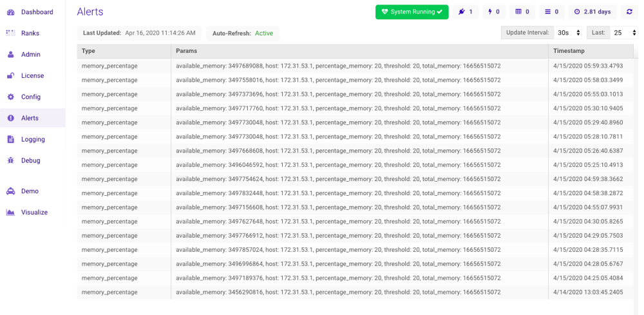Select timestamp 4/15/2020 05:29:40.8960
This screenshot has height=315, width=644.
588,122
